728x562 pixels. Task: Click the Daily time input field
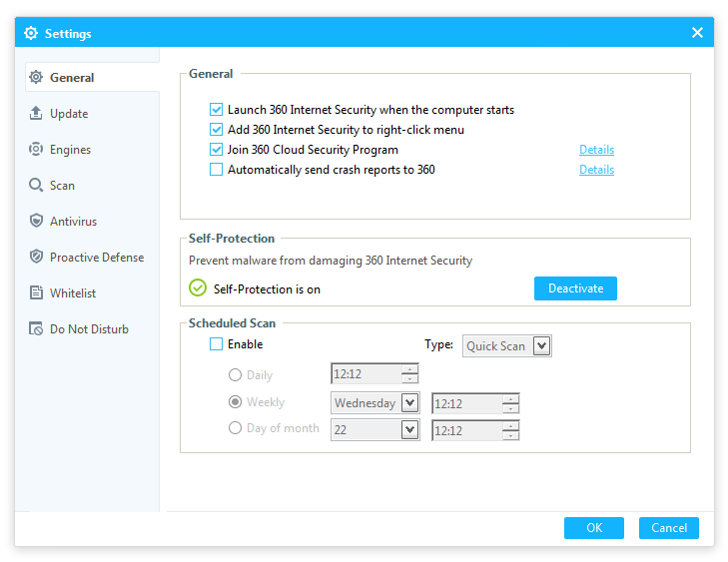(x=365, y=375)
